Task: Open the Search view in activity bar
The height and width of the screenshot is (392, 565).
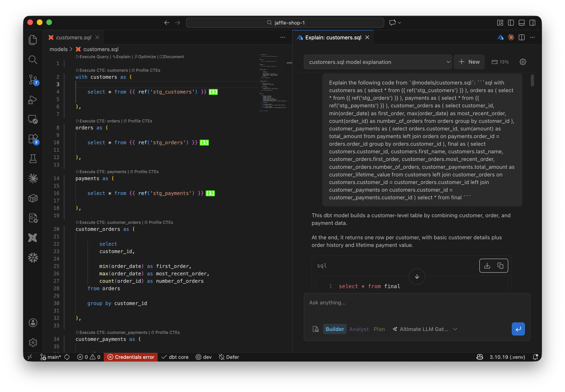Action: pos(33,60)
